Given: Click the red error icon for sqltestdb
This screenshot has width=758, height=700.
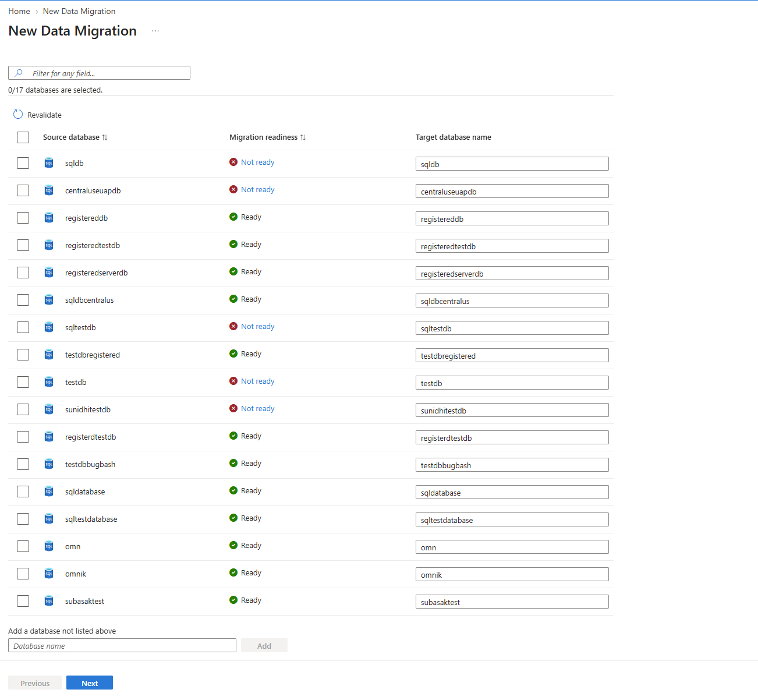Looking at the screenshot, I should pyautogui.click(x=233, y=326).
